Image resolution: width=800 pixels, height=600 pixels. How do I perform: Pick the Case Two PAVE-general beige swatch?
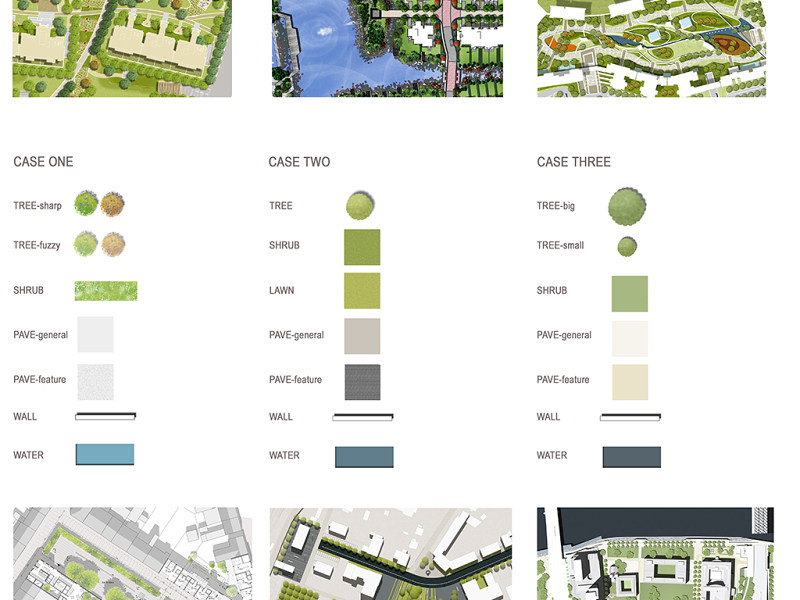362,336
